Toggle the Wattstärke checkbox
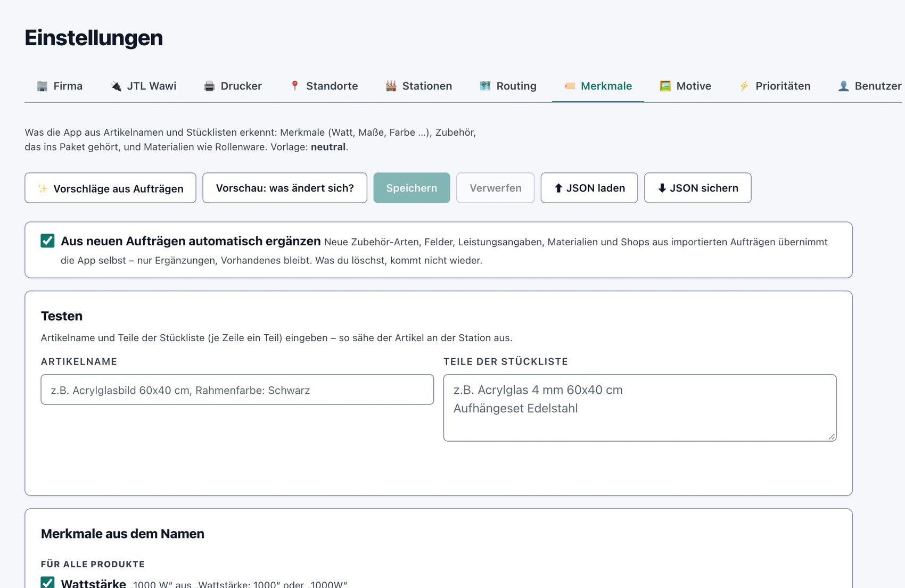 [47, 583]
